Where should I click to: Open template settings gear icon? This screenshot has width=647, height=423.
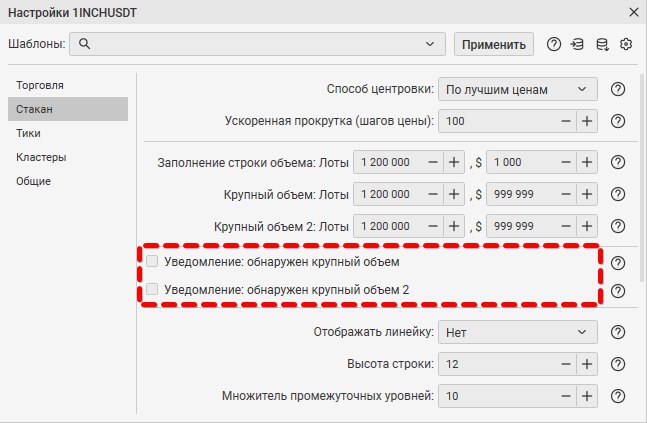[627, 44]
